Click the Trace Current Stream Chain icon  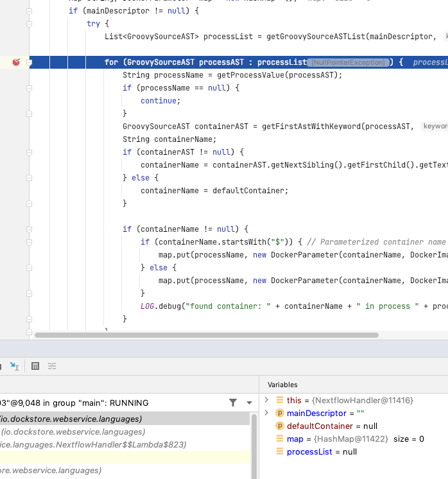[52, 365]
